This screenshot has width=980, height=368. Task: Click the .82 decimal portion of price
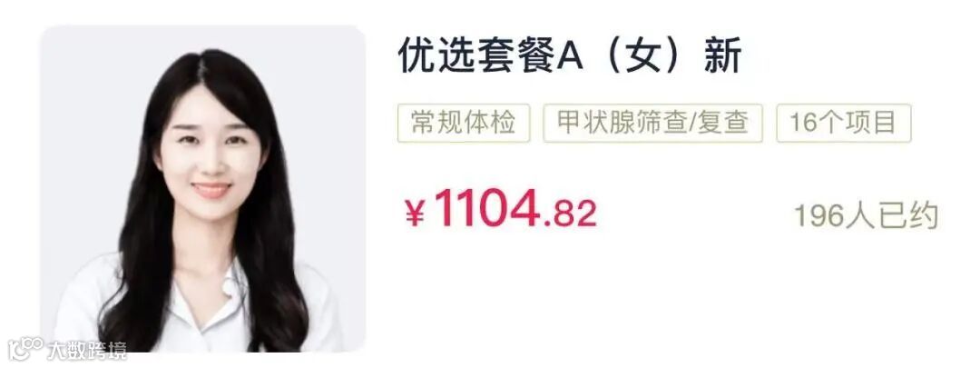569,214
